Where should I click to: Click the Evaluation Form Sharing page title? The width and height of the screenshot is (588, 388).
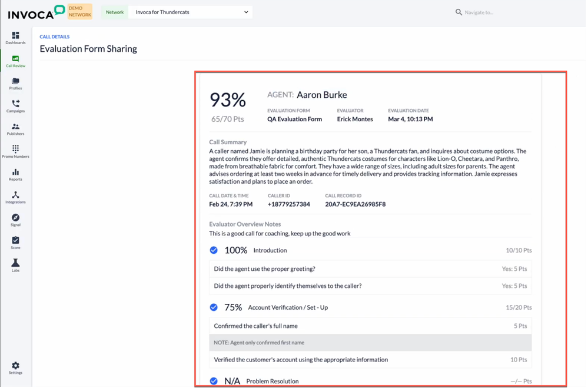click(x=88, y=49)
